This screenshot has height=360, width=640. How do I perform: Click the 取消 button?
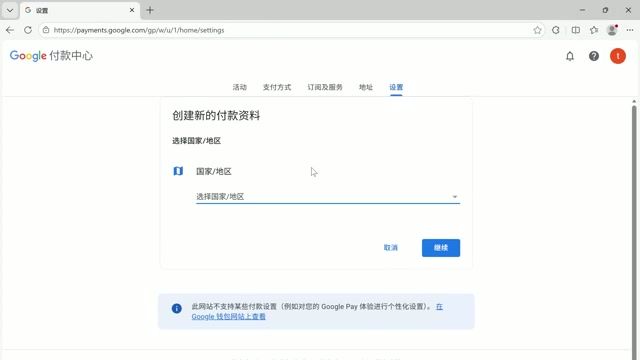pyautogui.click(x=391, y=248)
